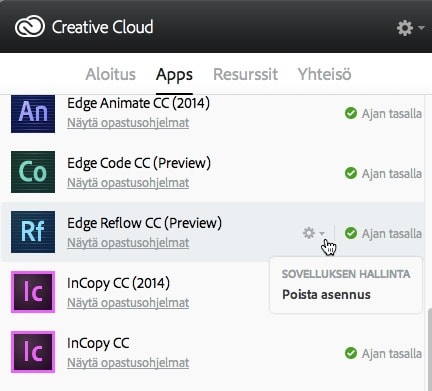This screenshot has height=391, width=432.
Task: Click the apps list vertical scrollbar thumb
Action: 429,349
